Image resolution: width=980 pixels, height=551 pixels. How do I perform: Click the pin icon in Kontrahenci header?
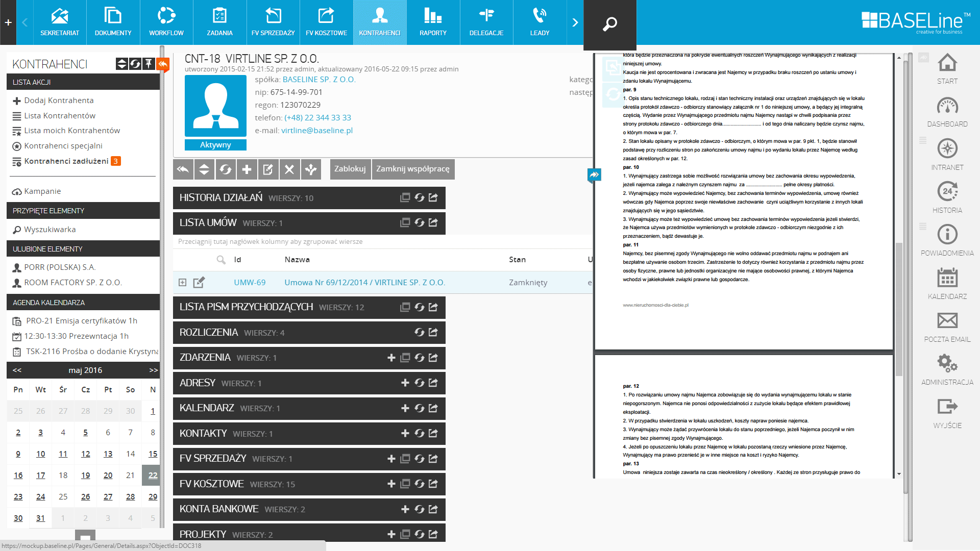pyautogui.click(x=149, y=64)
